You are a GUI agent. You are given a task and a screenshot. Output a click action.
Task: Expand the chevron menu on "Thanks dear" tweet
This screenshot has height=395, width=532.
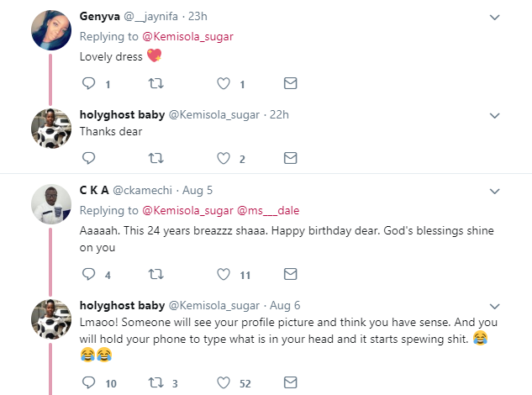pos(495,114)
